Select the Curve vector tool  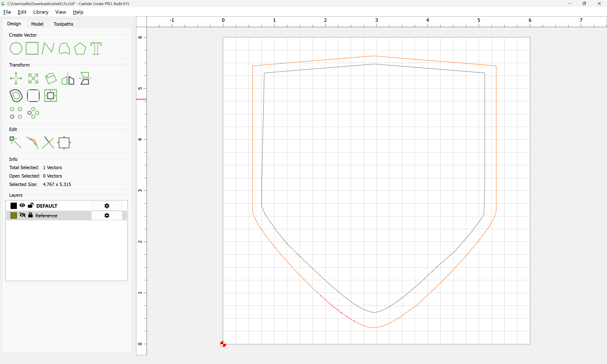point(64,48)
